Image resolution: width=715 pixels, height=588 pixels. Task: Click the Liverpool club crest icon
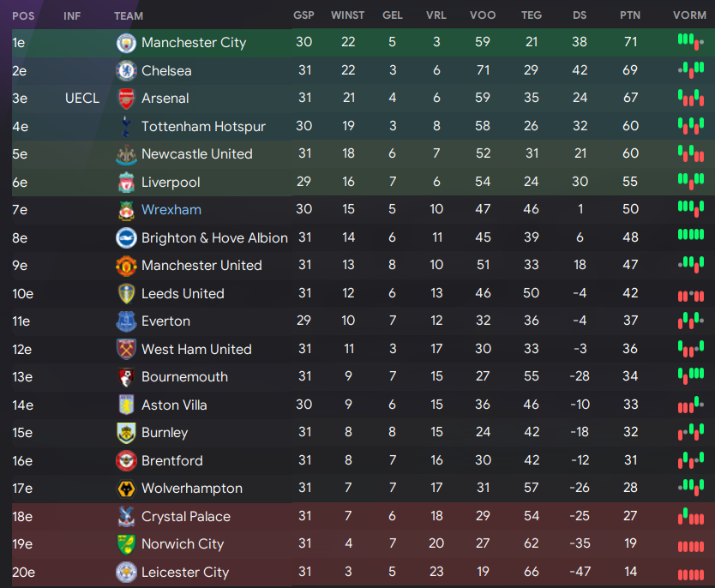(x=126, y=182)
